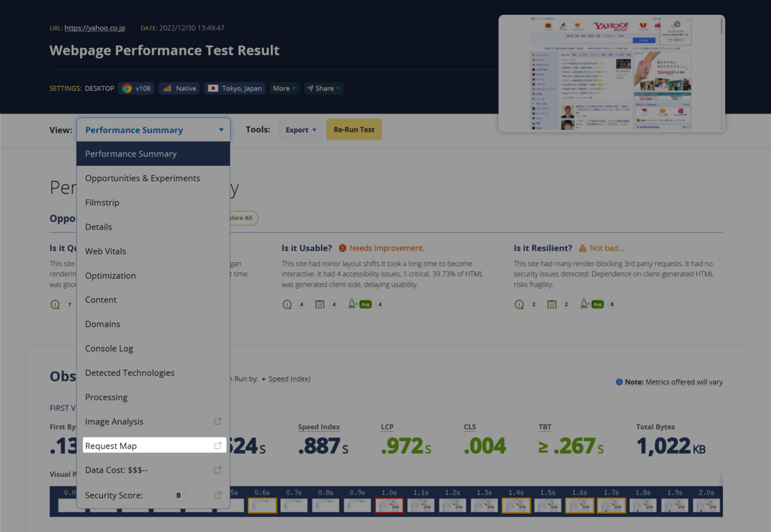Open the Request Map menu entry
771x532 pixels.
coord(154,446)
